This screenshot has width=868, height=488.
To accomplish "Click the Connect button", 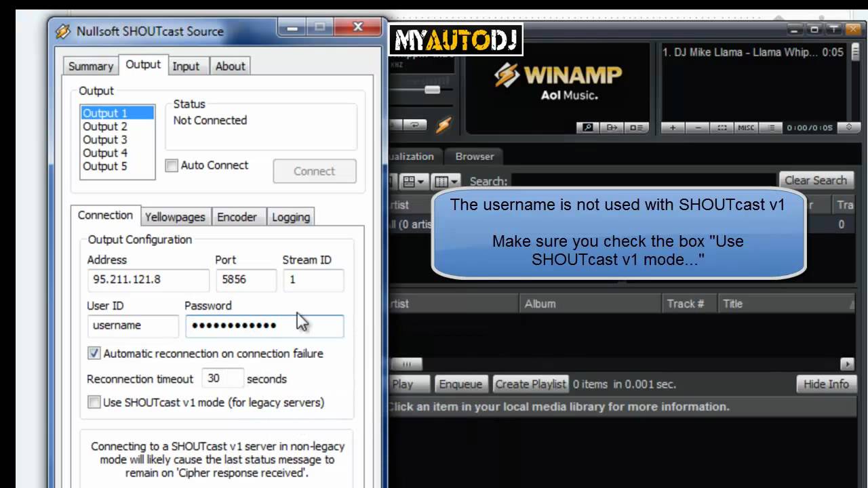I will [315, 171].
